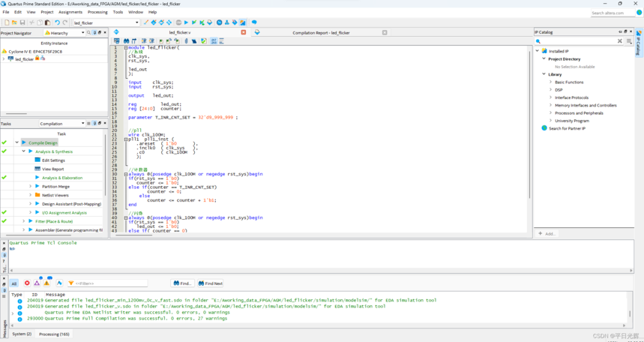The height and width of the screenshot is (342, 644).
Task: Expand the Fitter (Place & Route) task
Action: click(x=23, y=221)
